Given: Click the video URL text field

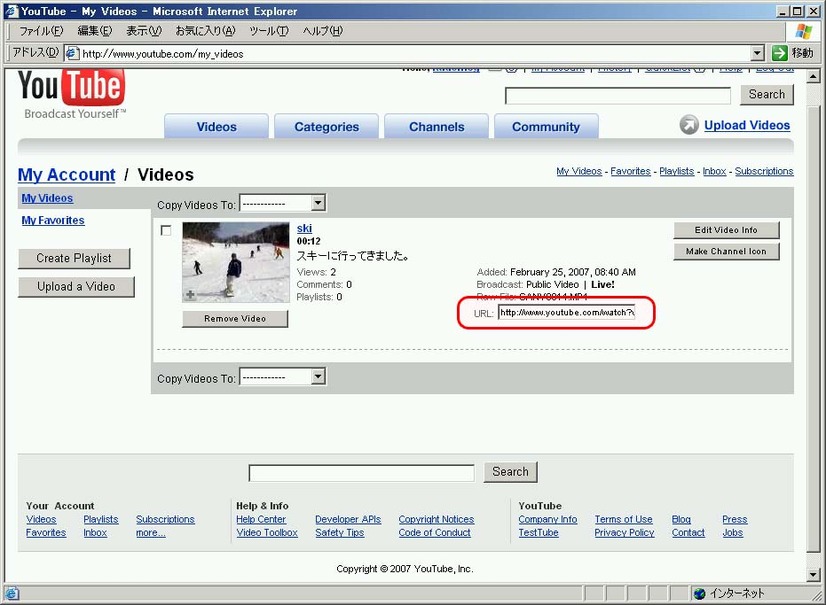Looking at the screenshot, I should [x=566, y=313].
